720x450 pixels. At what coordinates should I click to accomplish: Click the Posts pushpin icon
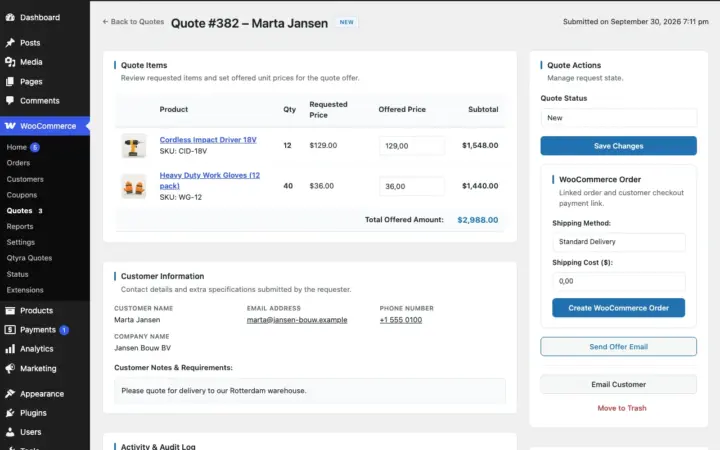tap(10, 43)
